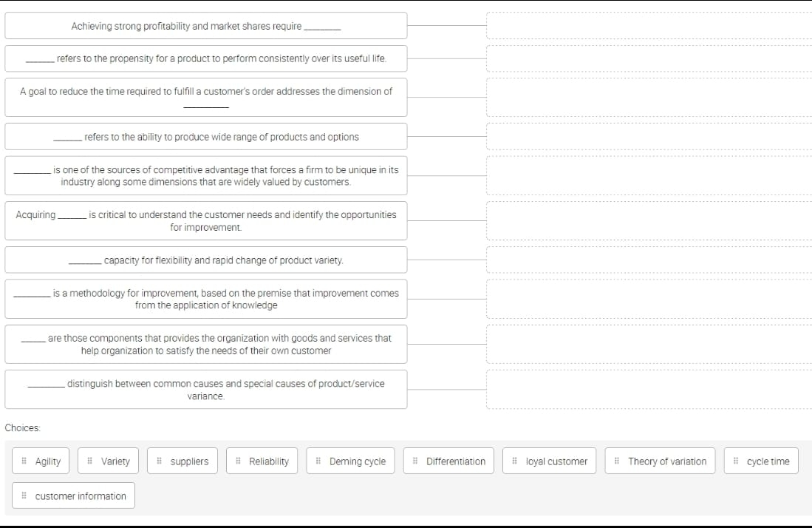Pick the customer information choice chip
The height and width of the screenshot is (528, 812).
pos(74,496)
